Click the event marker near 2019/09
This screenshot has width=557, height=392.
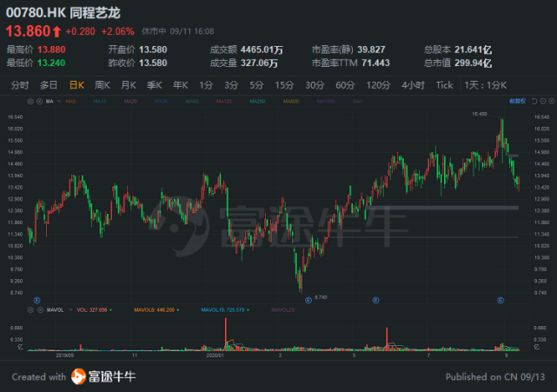click(x=36, y=301)
